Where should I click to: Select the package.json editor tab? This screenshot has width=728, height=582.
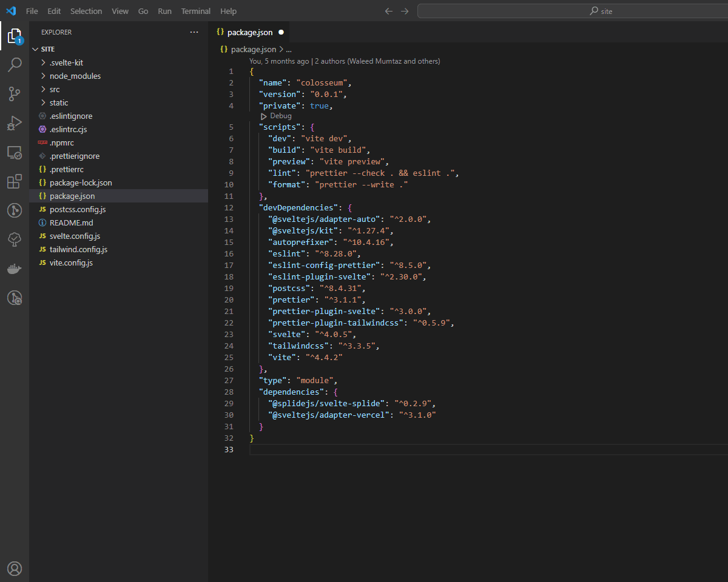(x=249, y=32)
